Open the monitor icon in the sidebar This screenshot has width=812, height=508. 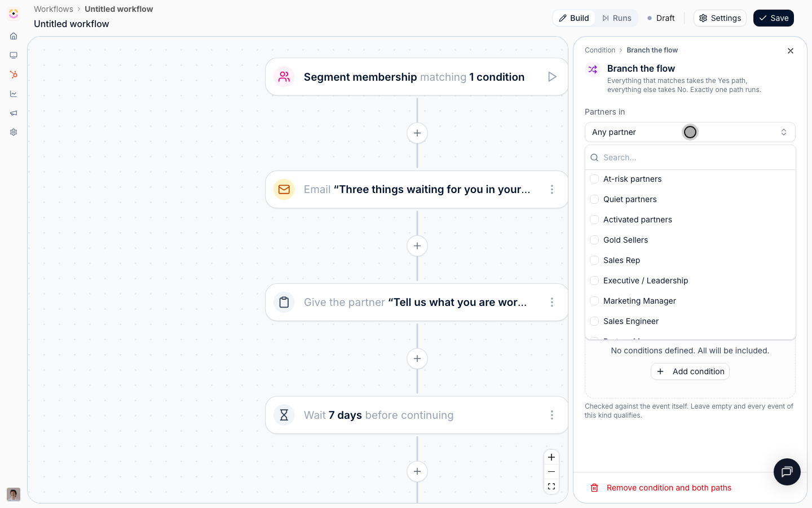[x=14, y=55]
